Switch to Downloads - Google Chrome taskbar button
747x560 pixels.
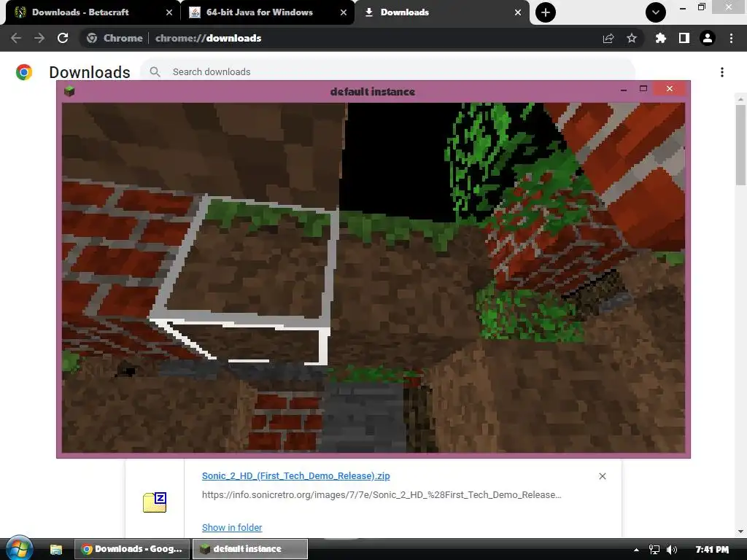point(132,549)
